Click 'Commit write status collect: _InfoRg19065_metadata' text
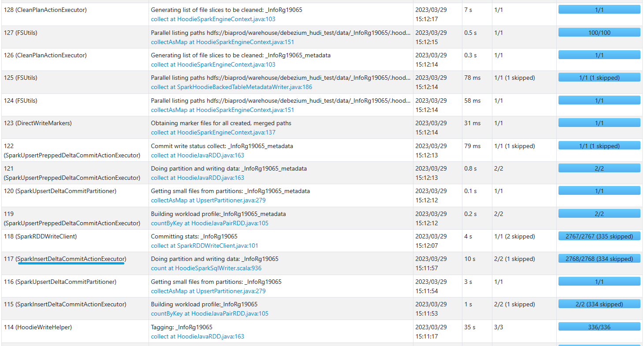 point(222,146)
